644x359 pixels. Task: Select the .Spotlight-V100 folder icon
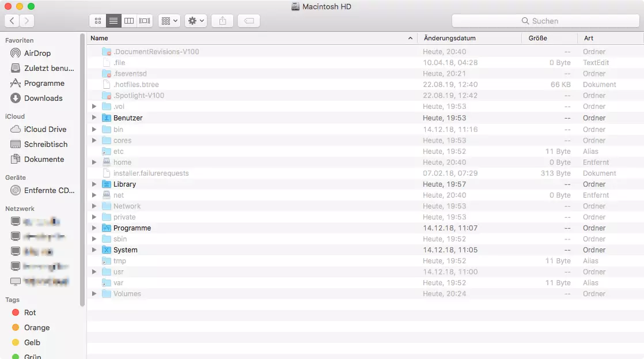pos(107,95)
